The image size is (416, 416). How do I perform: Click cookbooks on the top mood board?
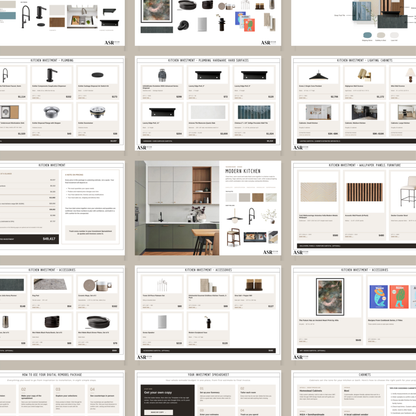coord(245,22)
